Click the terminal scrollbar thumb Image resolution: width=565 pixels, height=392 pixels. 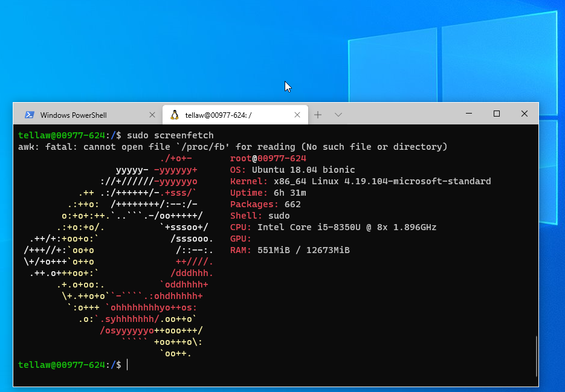536,356
